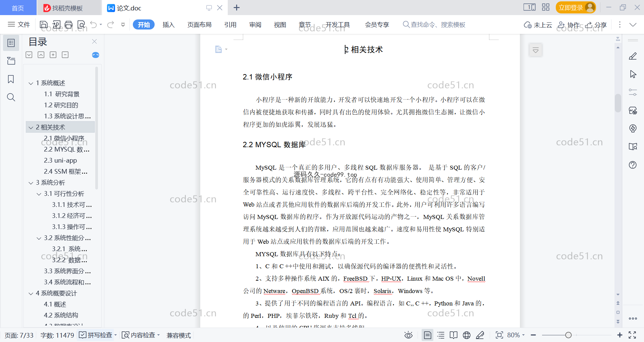Click the 立即登录 button
Screen dimensions: 644x342
coord(576,7)
